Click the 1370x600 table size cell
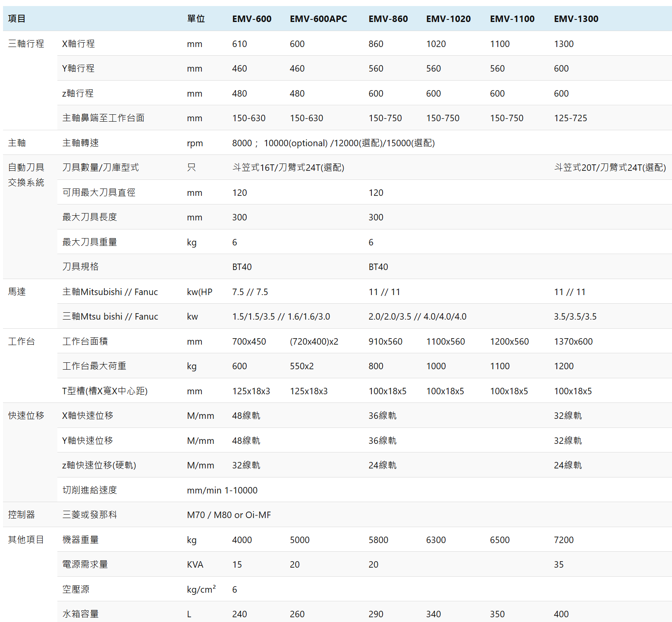Viewport: 672px width, 622px height. [573, 341]
